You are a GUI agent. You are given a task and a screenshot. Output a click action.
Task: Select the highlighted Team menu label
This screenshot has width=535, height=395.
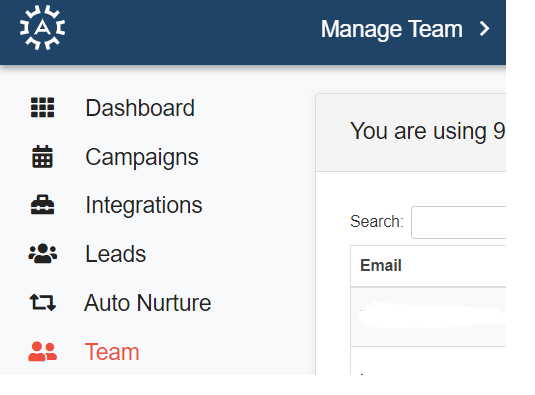coord(112,352)
